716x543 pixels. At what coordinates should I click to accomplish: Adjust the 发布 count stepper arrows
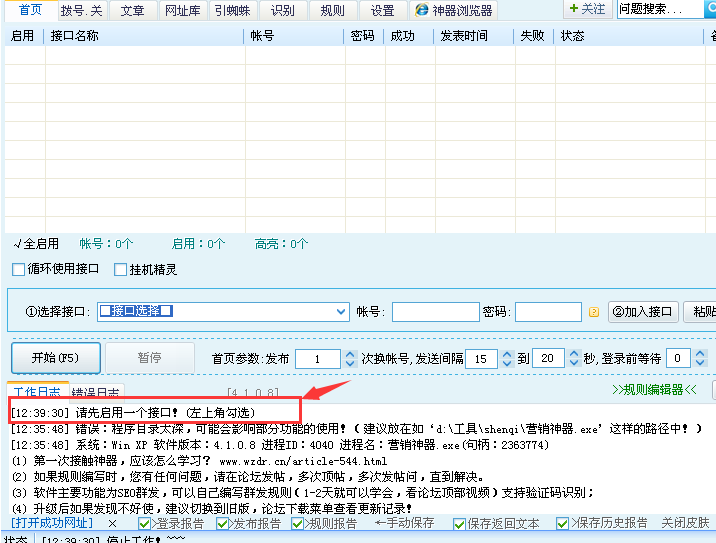click(x=349, y=358)
